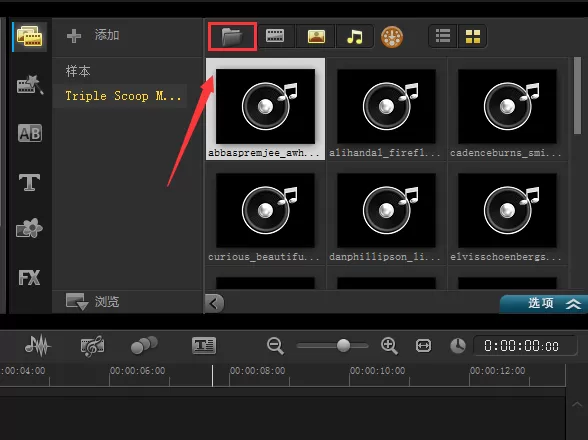588x440 pixels.
Task: Open the Graphic panel flower icon
Action: [29, 228]
